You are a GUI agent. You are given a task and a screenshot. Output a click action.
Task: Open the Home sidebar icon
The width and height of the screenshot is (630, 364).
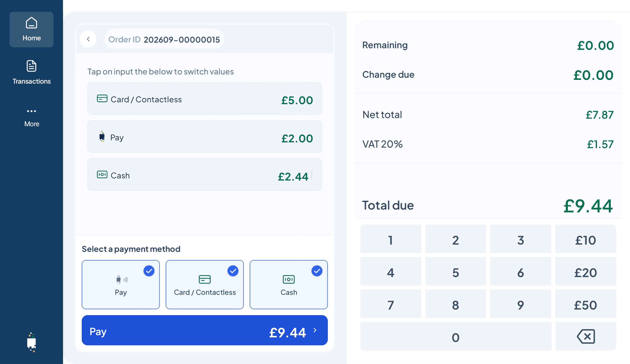coord(31,23)
